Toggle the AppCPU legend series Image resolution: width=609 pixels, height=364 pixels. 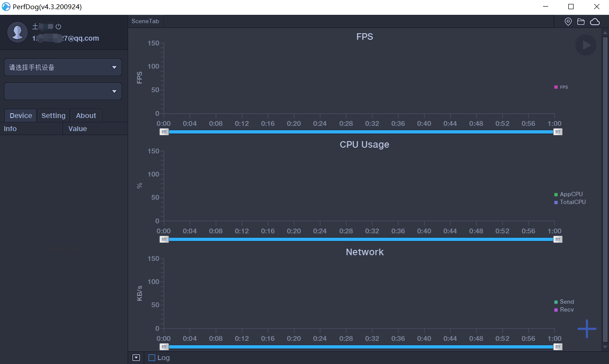tap(568, 194)
